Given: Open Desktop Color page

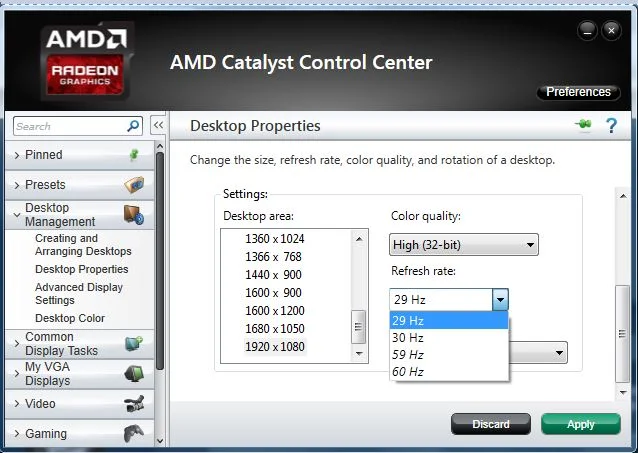Looking at the screenshot, I should click(x=70, y=318).
